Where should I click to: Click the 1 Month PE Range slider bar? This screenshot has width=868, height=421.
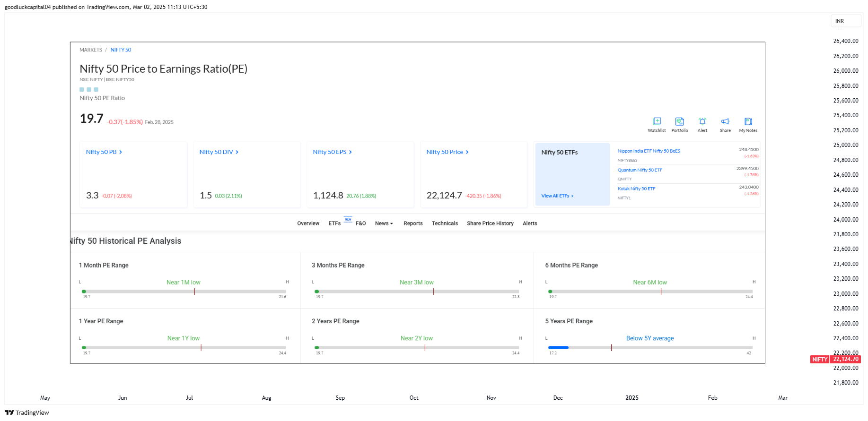pos(184,292)
